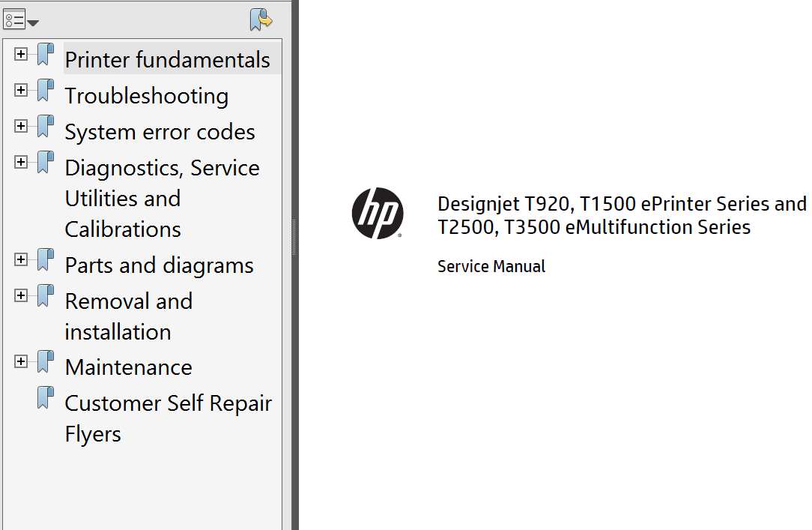Open Removal and installation section
The image size is (812, 530).
tap(128, 316)
